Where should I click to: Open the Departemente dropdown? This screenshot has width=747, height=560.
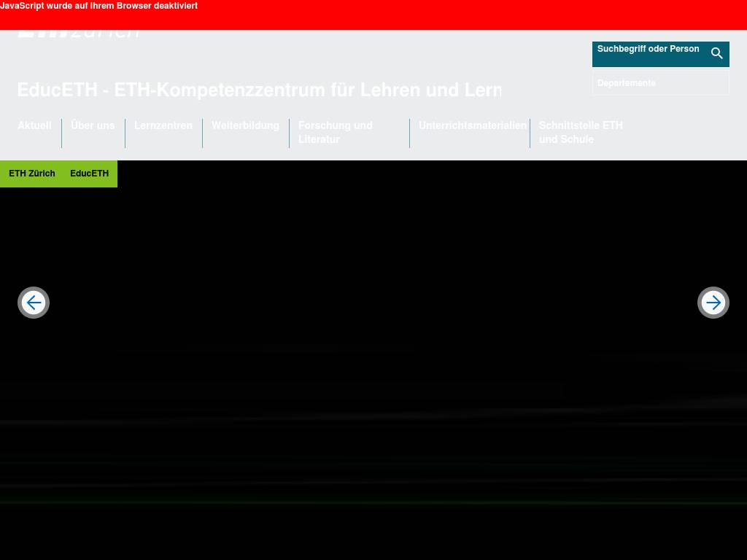(x=660, y=83)
